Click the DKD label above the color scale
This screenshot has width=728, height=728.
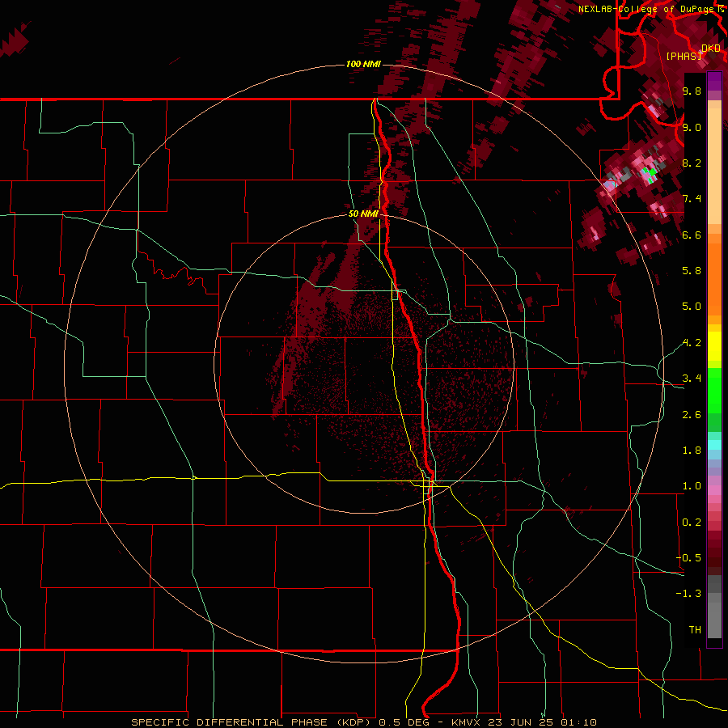click(711, 49)
